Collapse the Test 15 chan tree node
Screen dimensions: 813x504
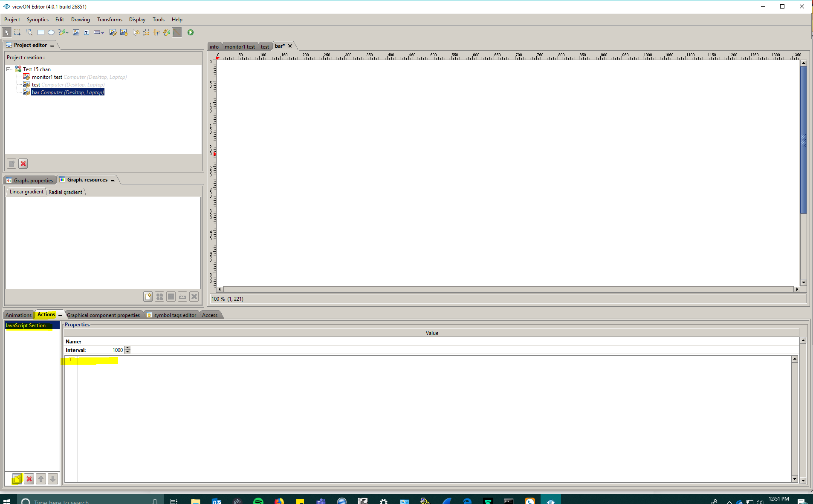click(8, 69)
